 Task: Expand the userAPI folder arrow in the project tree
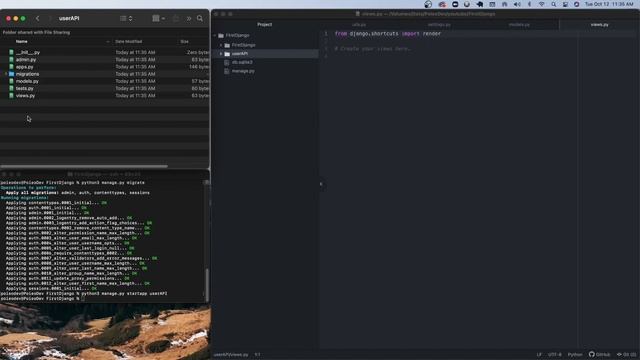tap(221, 54)
